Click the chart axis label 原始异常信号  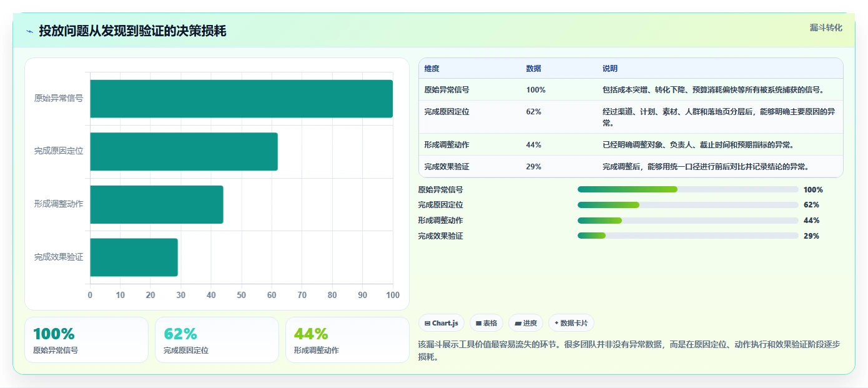(59, 98)
